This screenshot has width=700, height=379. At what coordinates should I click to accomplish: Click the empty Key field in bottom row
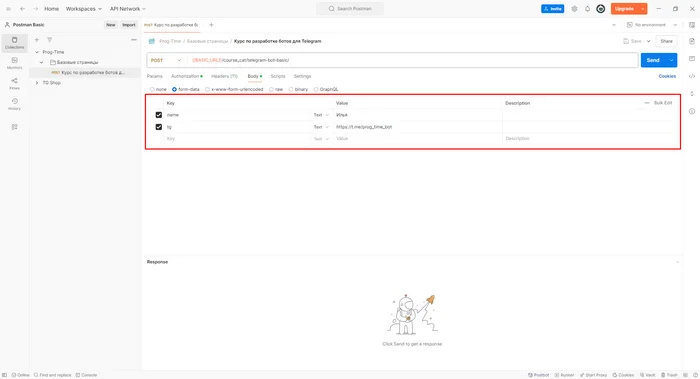point(237,139)
